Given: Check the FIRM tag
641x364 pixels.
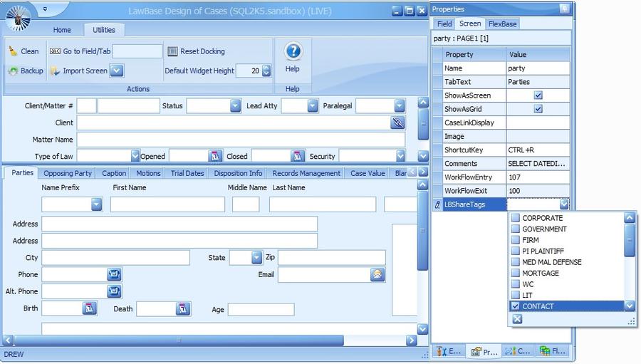Looking at the screenshot, I should click(516, 239).
